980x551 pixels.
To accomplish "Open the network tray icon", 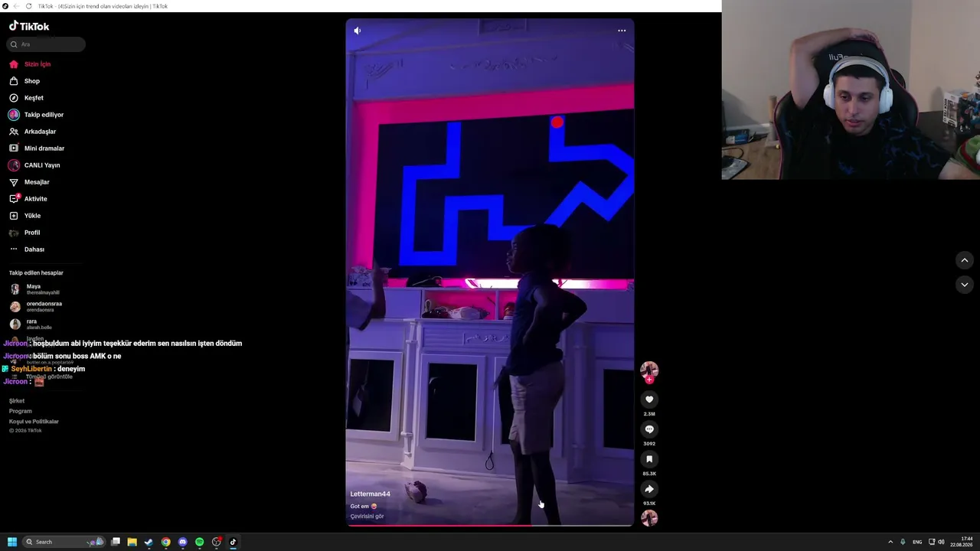I will click(x=932, y=542).
